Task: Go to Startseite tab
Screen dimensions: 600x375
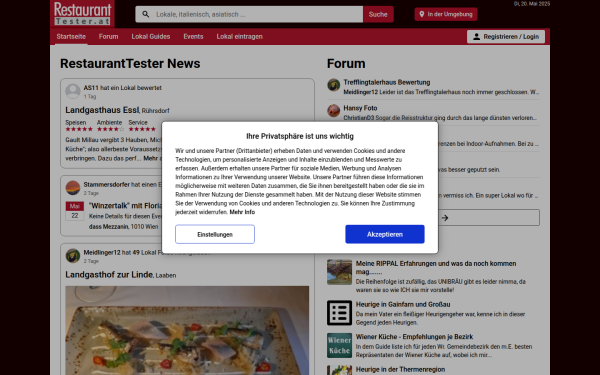Action: click(71, 37)
